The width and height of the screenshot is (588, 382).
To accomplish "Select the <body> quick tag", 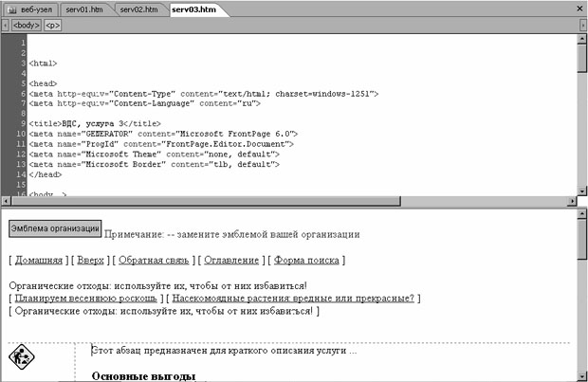I will [27, 25].
